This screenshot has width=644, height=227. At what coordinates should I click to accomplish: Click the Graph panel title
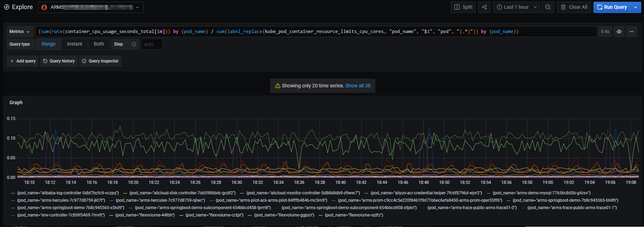16,102
